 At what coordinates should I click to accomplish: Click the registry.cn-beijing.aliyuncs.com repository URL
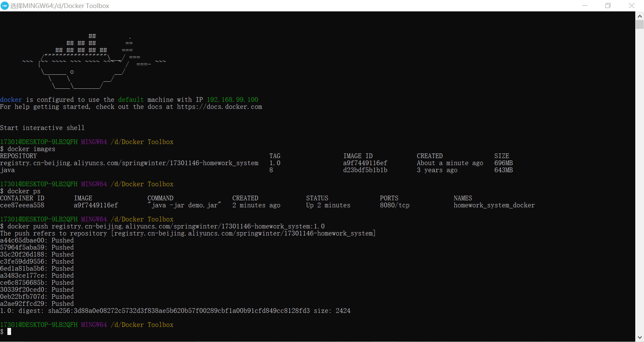[x=129, y=163]
